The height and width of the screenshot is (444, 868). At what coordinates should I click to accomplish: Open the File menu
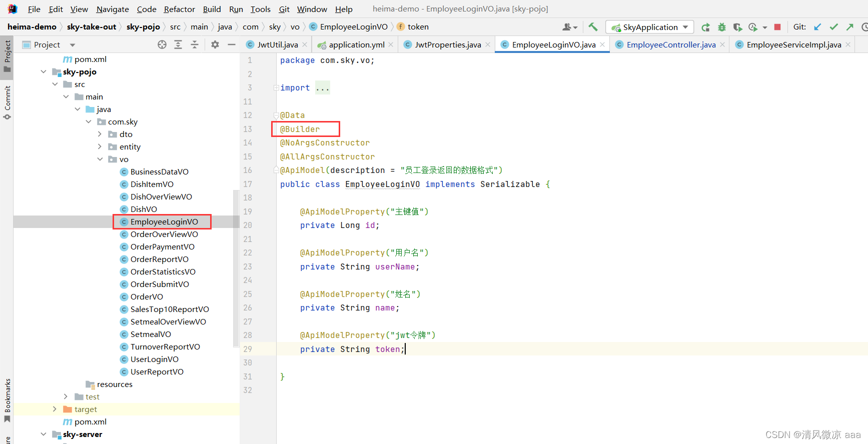[34, 9]
